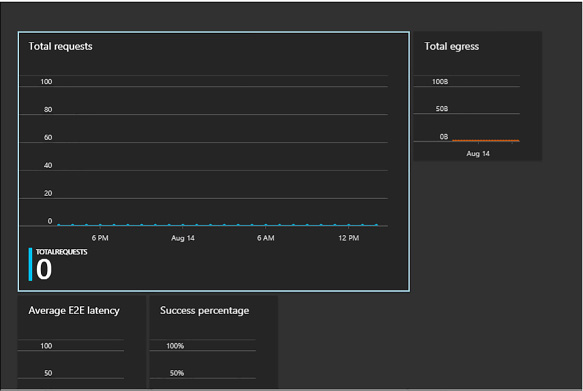Click the large TOTALREQUESTS value 0
583x391 pixels.
pyautogui.click(x=44, y=269)
